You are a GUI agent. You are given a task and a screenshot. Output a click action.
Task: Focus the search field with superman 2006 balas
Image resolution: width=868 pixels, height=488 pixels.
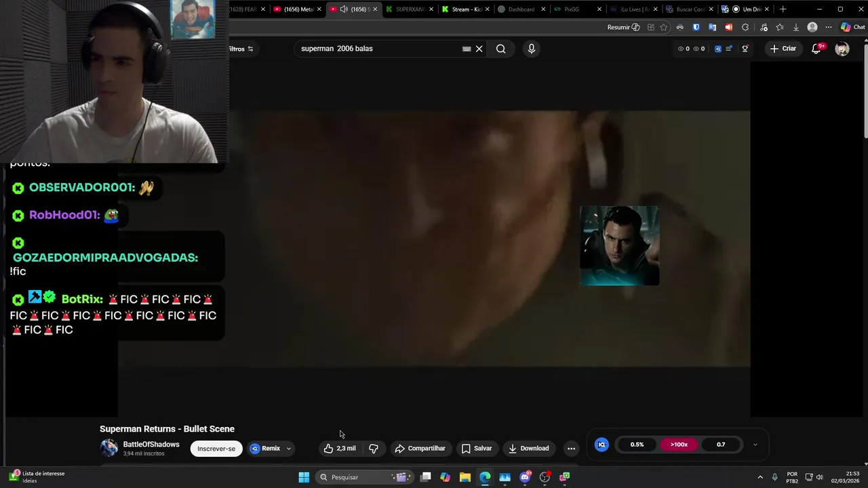click(x=380, y=49)
